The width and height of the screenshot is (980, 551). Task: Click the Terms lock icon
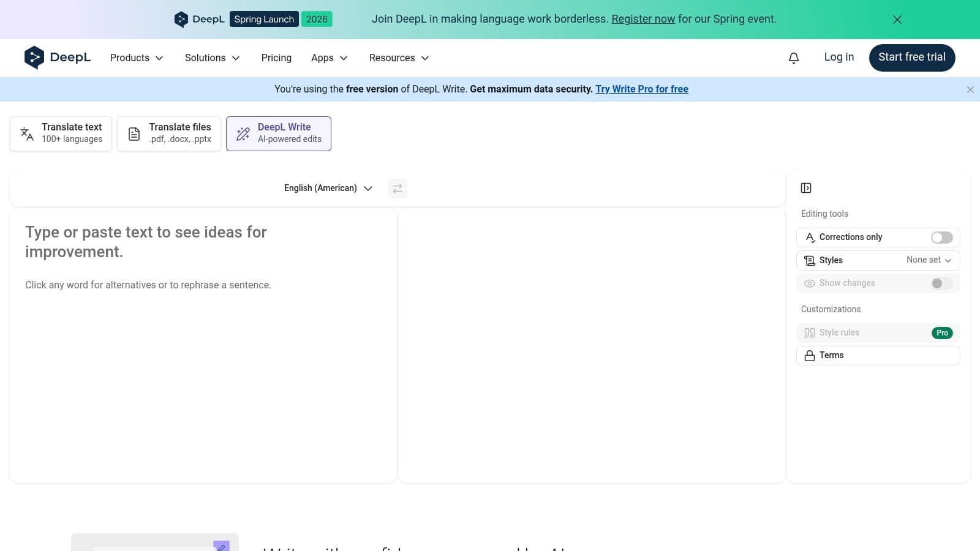tap(810, 356)
